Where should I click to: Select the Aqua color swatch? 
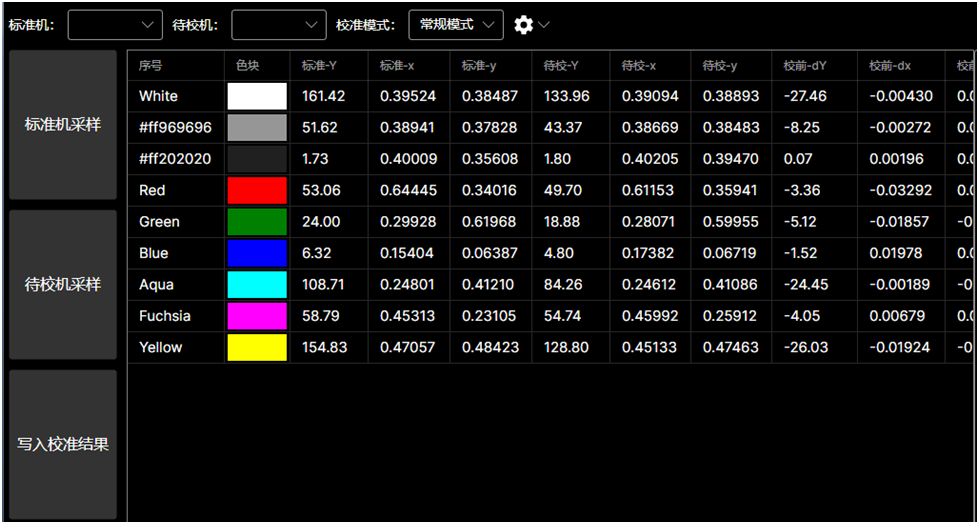tap(257, 285)
